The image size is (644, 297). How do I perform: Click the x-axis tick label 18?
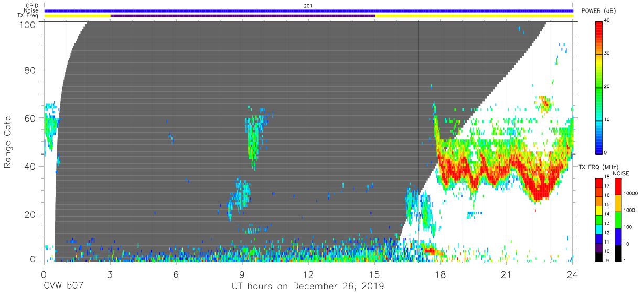pos(440,275)
